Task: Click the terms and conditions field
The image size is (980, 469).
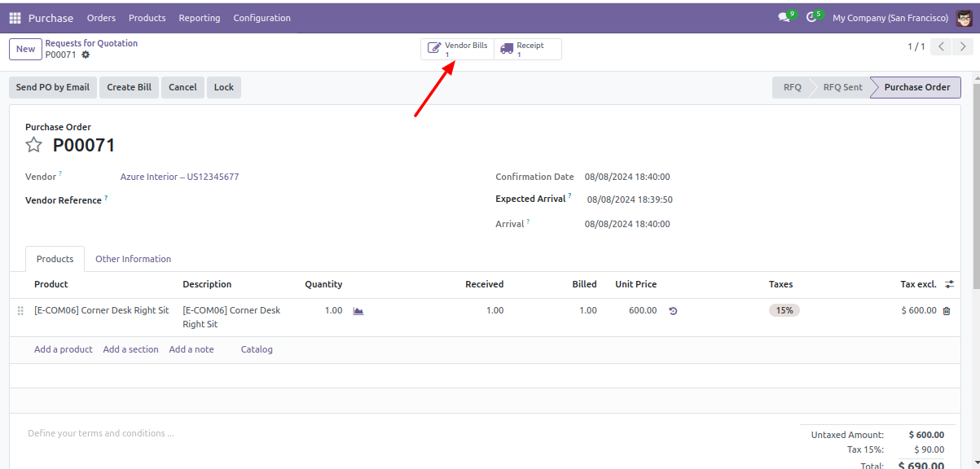Action: (x=101, y=433)
